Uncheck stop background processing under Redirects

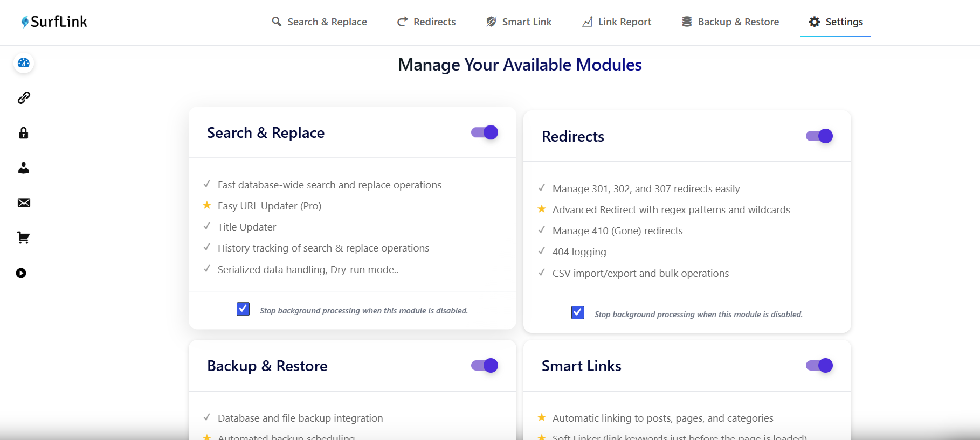point(578,313)
